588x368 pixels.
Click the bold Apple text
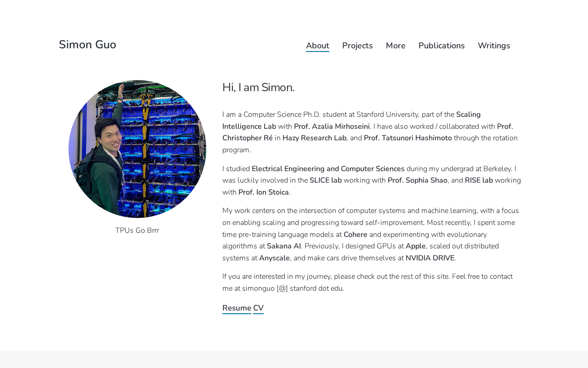[x=415, y=246]
